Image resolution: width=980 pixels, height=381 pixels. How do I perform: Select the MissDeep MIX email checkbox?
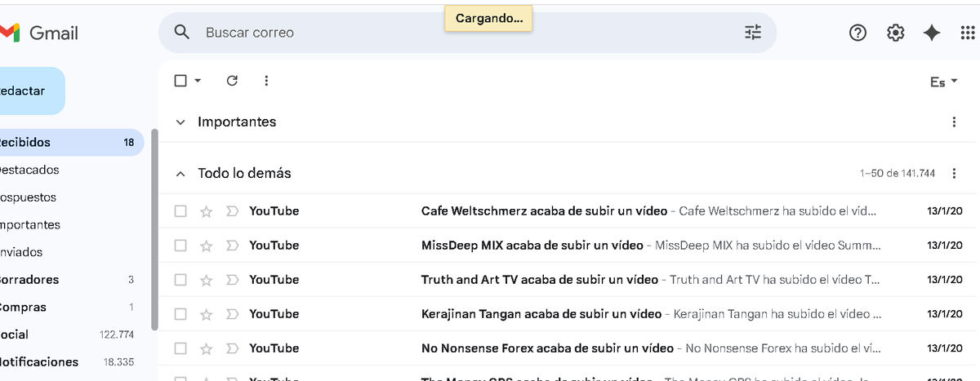[180, 246]
